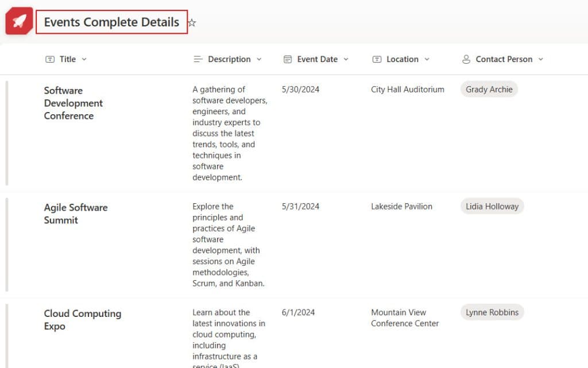Open the Title column dropdown

(x=83, y=59)
